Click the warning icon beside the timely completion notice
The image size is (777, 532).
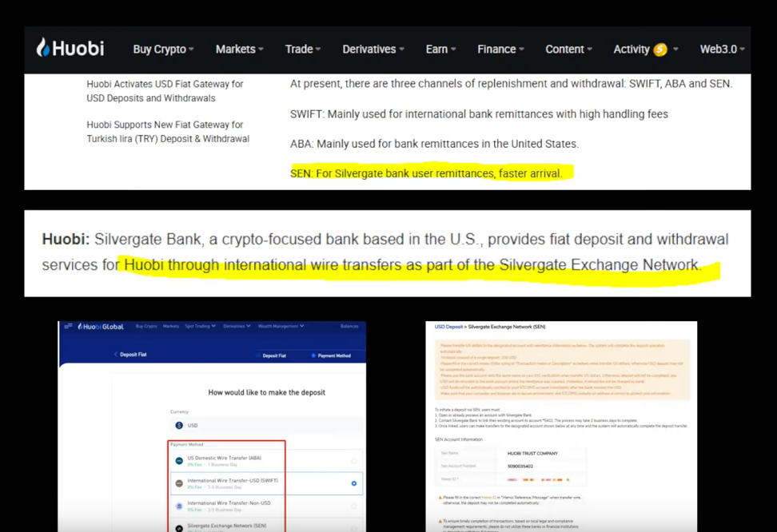pyautogui.click(x=440, y=521)
